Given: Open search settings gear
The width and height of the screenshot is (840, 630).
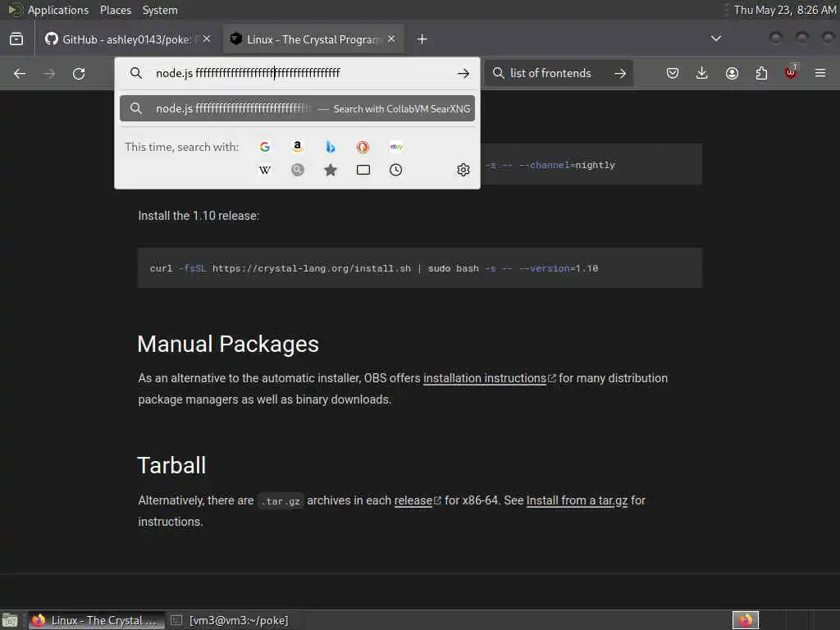Looking at the screenshot, I should 463,170.
